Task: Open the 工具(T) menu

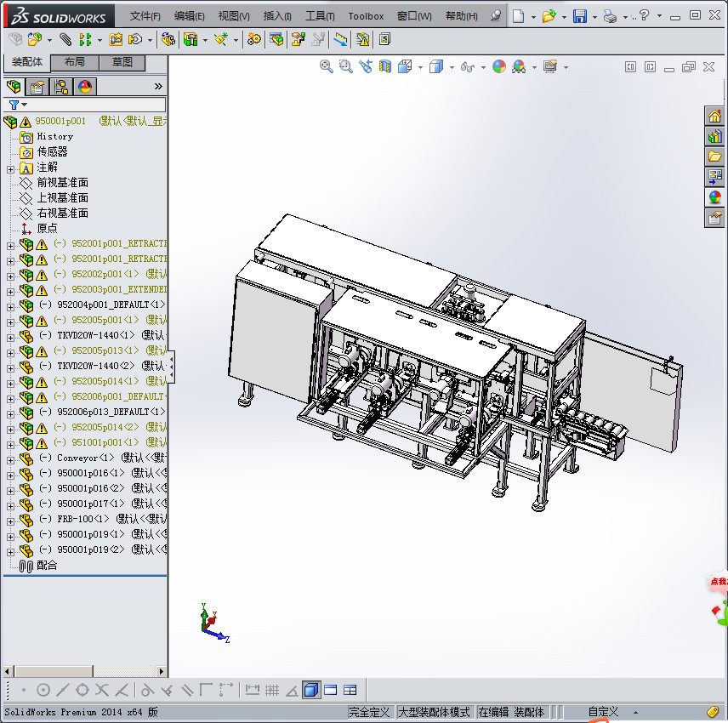Action: (x=320, y=16)
